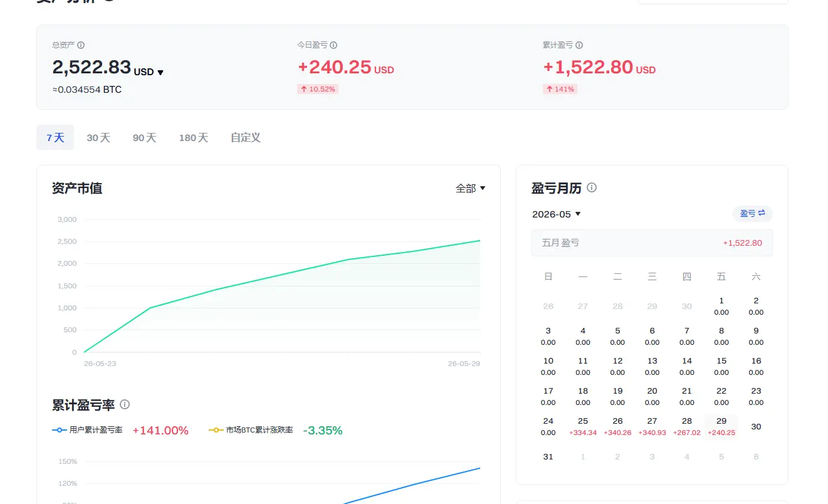Click the total assets value 2,522.83
The width and height of the screenshot is (828, 504).
pos(92,68)
